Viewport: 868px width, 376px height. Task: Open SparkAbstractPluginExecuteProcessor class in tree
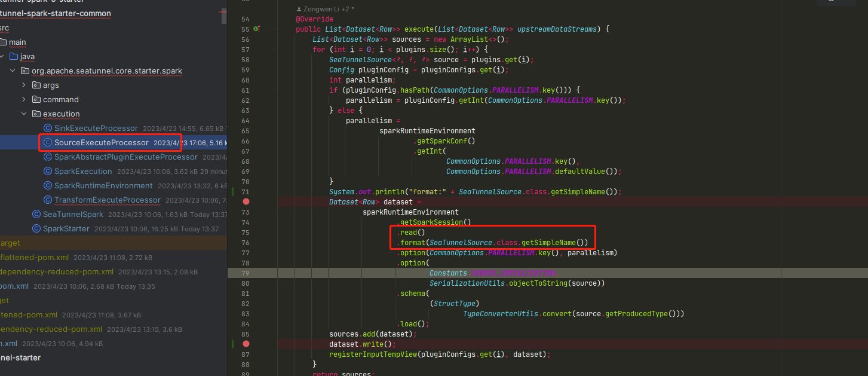tap(125, 157)
